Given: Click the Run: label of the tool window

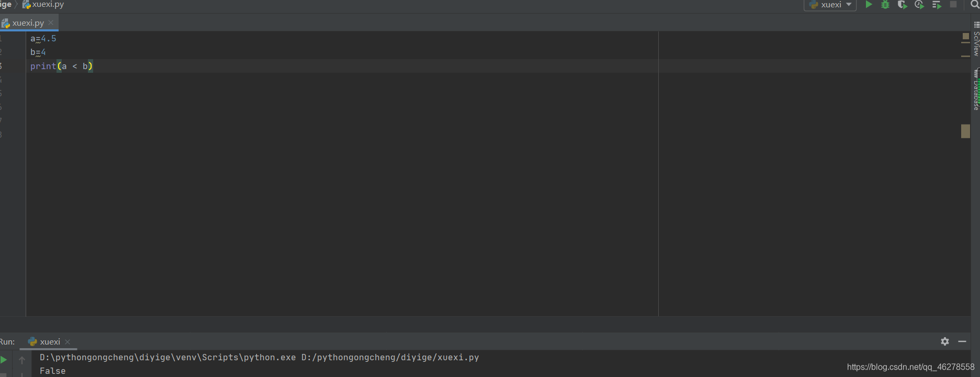Looking at the screenshot, I should (x=7, y=341).
